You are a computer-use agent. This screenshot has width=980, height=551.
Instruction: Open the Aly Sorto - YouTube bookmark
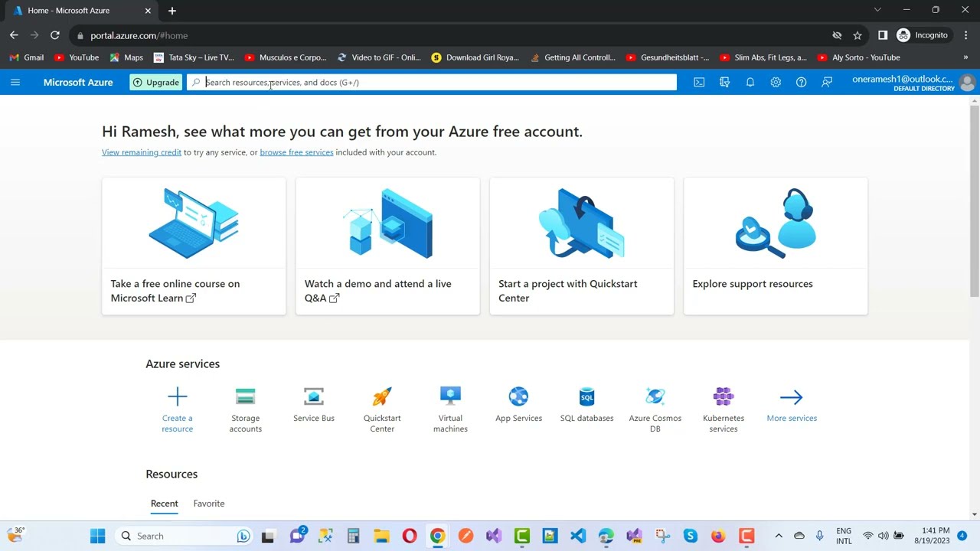859,57
